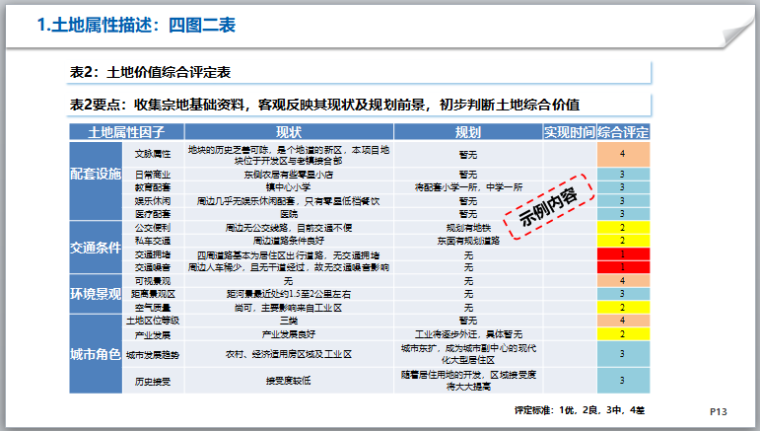
Task: Click the 环境景观 category cell
Action: point(97,296)
